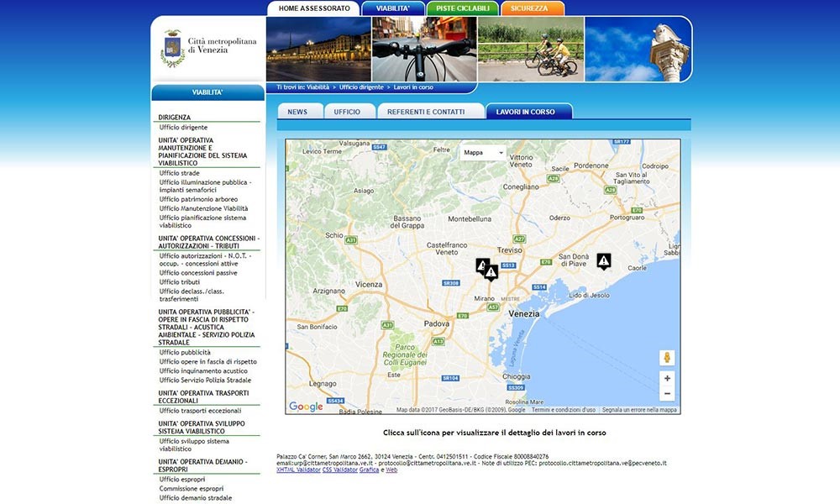
Task: Open Ufficio Servizio Polizia Stradale link
Action: [205, 381]
